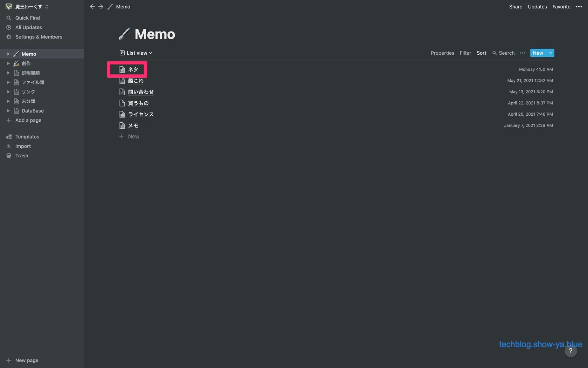Image resolution: width=588 pixels, height=368 pixels.
Task: Expand the Memo page in sidebar
Action: pyautogui.click(x=8, y=54)
